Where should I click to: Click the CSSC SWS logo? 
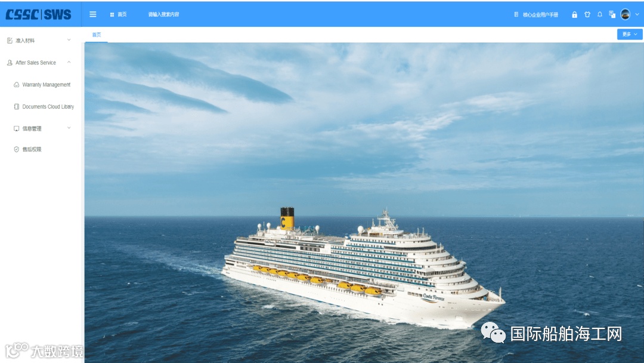click(38, 14)
